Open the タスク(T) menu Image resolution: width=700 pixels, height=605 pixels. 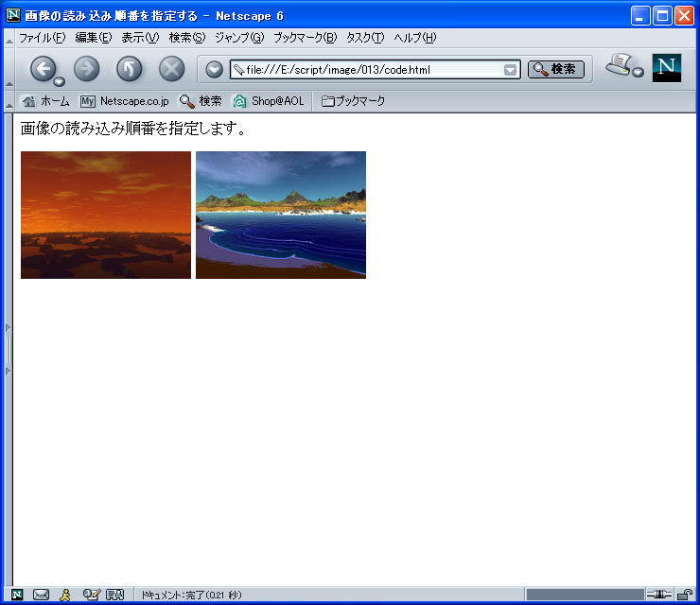365,38
